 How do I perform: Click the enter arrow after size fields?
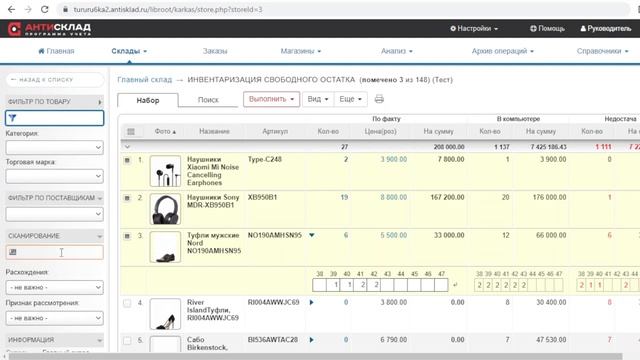[x=456, y=285]
